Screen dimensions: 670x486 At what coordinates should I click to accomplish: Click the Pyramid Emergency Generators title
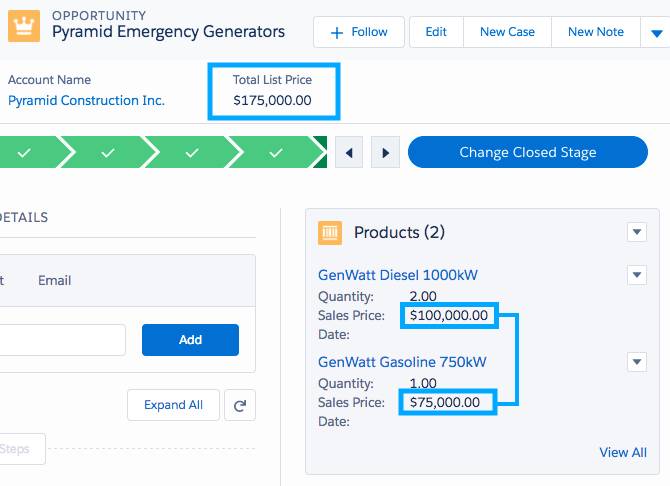point(168,32)
